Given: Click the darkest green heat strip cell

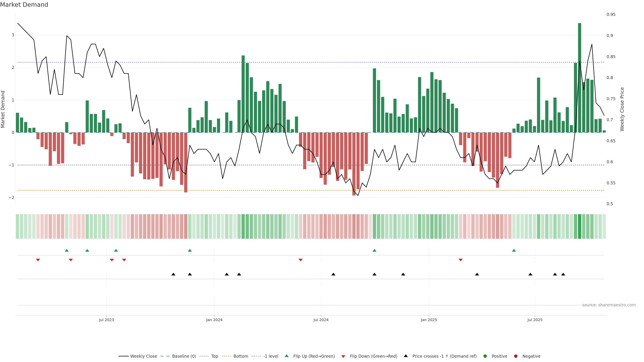Looking at the screenshot, I should [x=579, y=226].
